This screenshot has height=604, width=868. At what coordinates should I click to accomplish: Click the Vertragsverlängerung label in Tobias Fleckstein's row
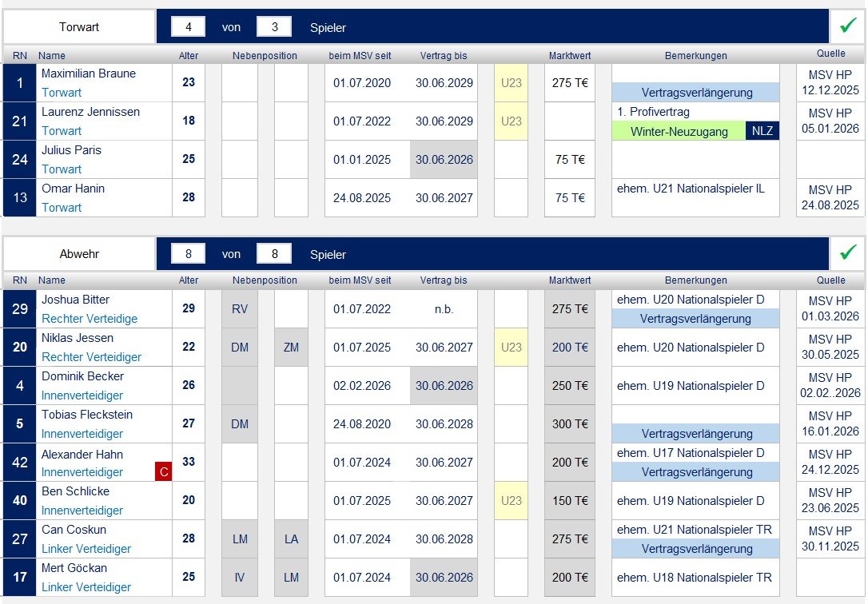coord(695,434)
